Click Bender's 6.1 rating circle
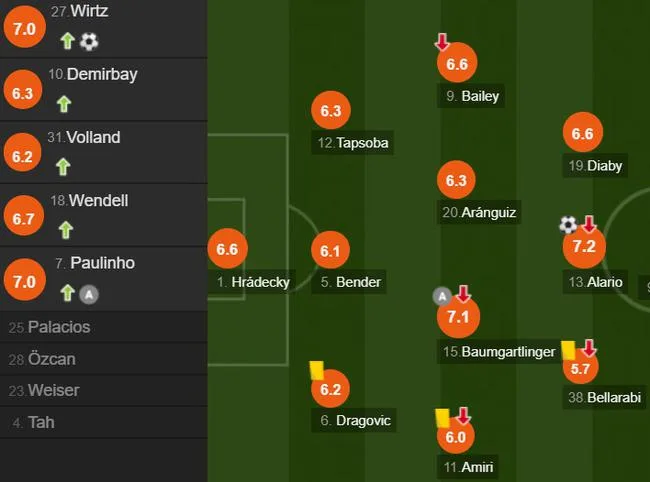Screen dimensions: 650x482 330,250
